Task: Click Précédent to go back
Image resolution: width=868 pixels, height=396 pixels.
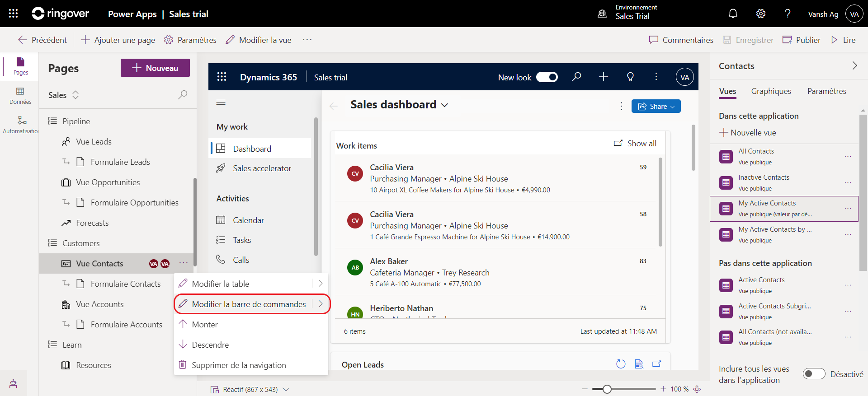Action: coord(42,40)
